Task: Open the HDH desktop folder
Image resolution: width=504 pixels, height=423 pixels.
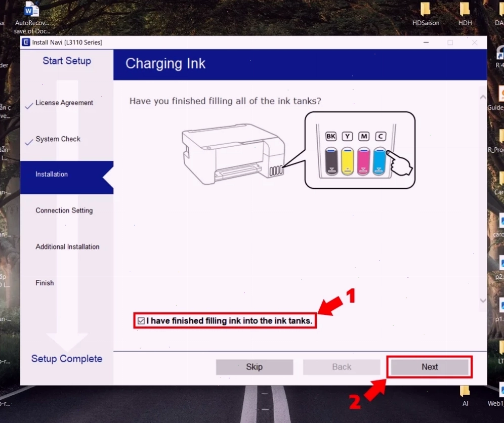Action: tap(465, 15)
